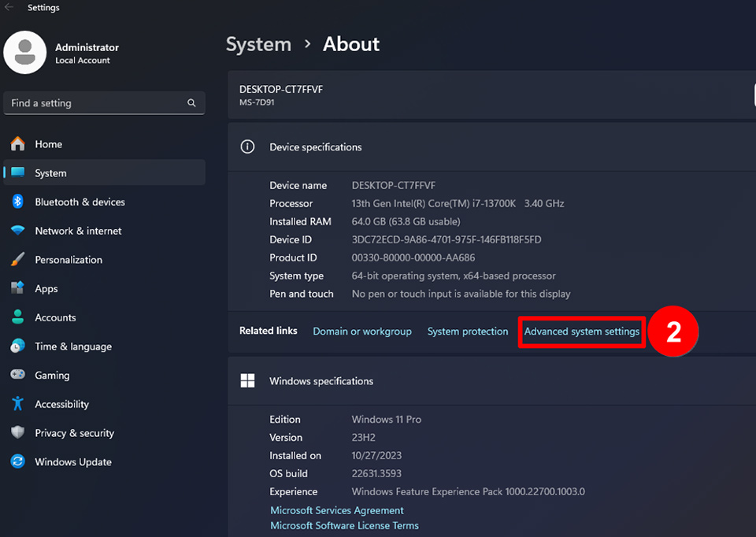
Task: Click the Microsoft Services Agreement link
Action: click(x=337, y=510)
